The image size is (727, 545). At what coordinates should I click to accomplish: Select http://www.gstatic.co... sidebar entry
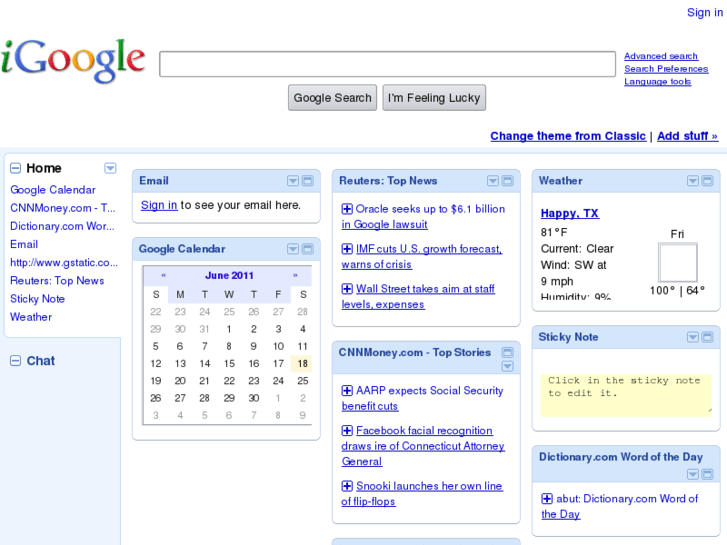(64, 263)
